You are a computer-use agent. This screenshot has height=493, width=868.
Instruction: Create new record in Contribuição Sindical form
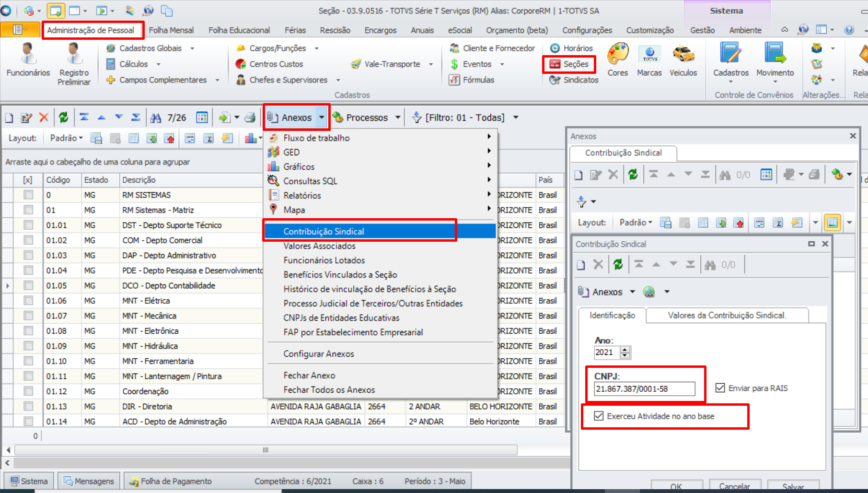(581, 265)
